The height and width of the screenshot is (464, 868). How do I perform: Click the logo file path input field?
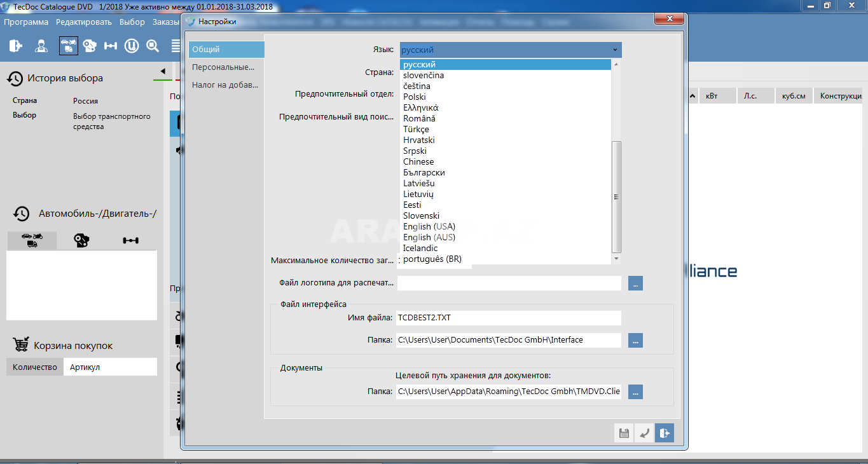point(509,283)
